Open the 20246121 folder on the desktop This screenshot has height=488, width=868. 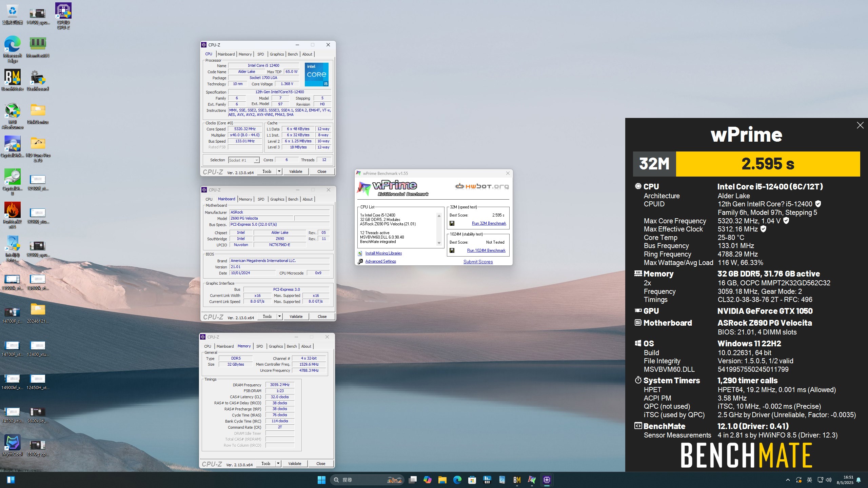pyautogui.click(x=38, y=313)
